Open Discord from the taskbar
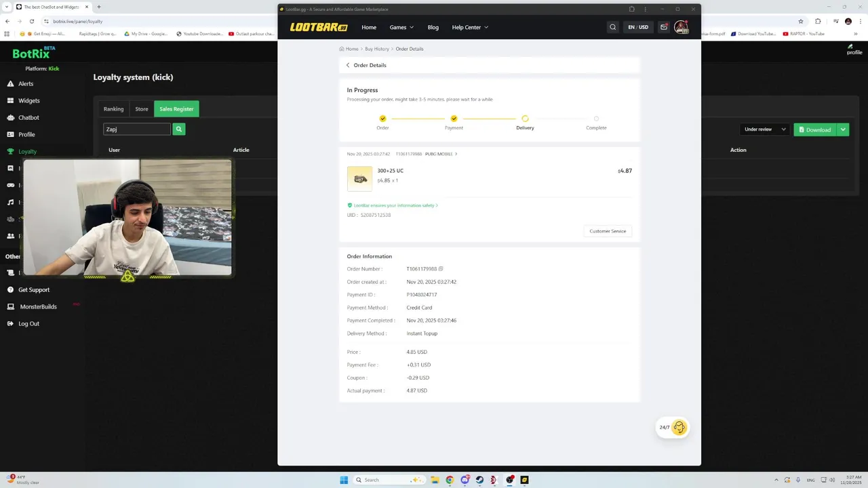This screenshot has width=868, height=488. click(465, 480)
